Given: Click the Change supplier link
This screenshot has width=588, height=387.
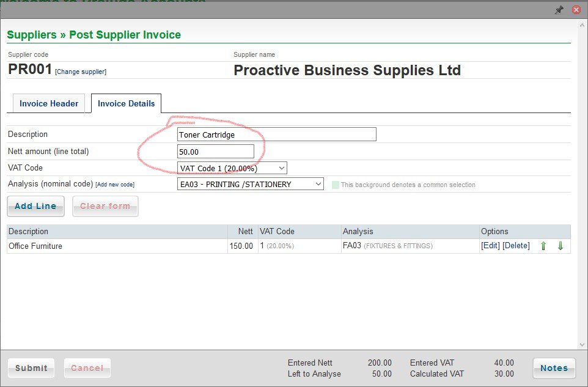Looking at the screenshot, I should [81, 72].
